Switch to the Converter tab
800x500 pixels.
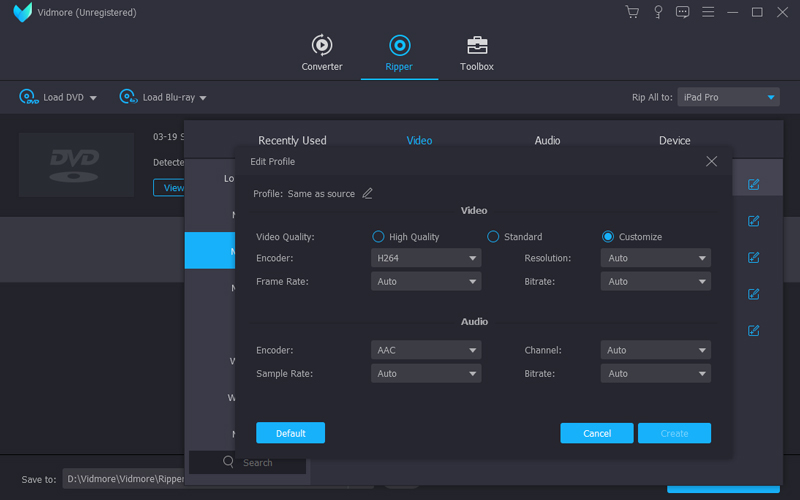[x=322, y=54]
